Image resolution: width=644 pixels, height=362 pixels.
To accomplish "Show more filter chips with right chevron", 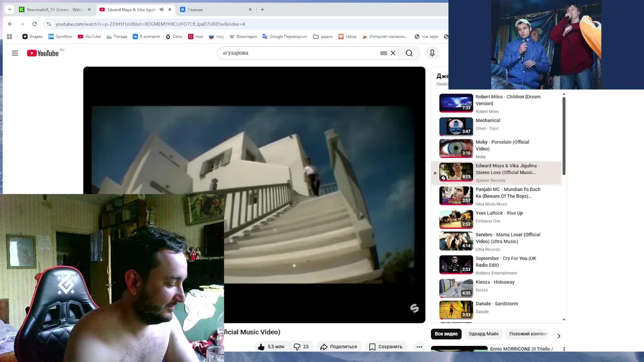I will pos(558,336).
